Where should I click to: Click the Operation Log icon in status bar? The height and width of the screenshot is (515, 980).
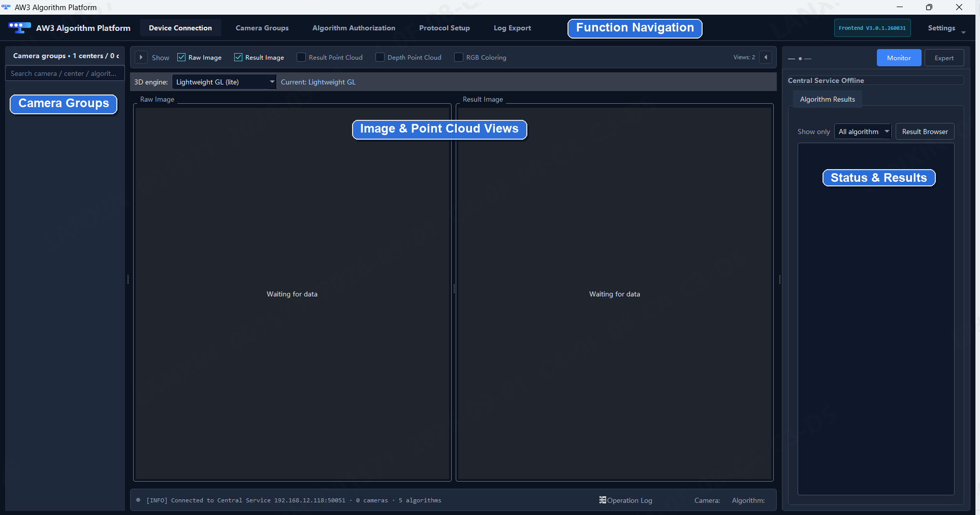(x=603, y=500)
